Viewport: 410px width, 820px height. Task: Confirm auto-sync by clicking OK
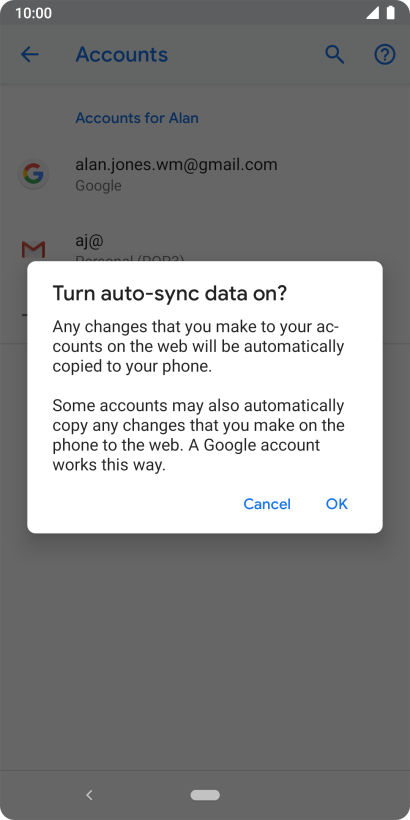pos(337,504)
